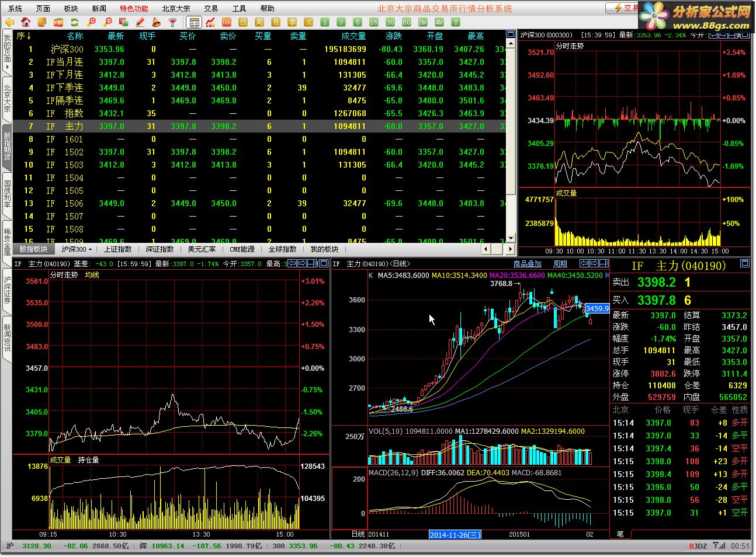The height and width of the screenshot is (557, 756).
Task: Open the 板块 menu
Action: coord(71,8)
